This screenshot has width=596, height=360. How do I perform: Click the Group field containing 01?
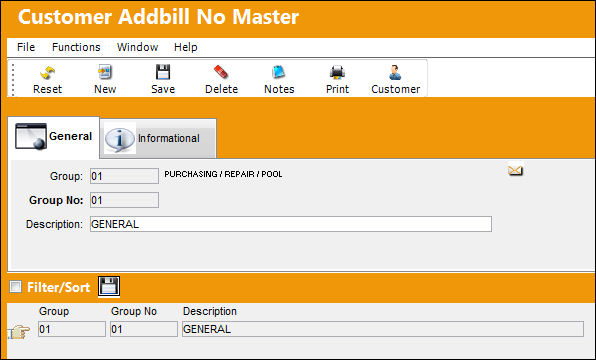click(x=124, y=176)
